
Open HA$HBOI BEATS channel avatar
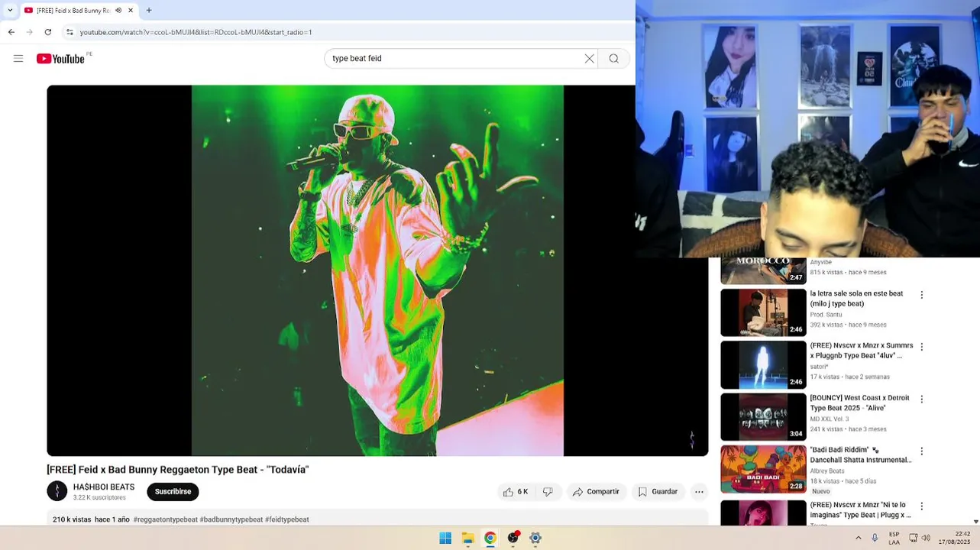pos(57,491)
